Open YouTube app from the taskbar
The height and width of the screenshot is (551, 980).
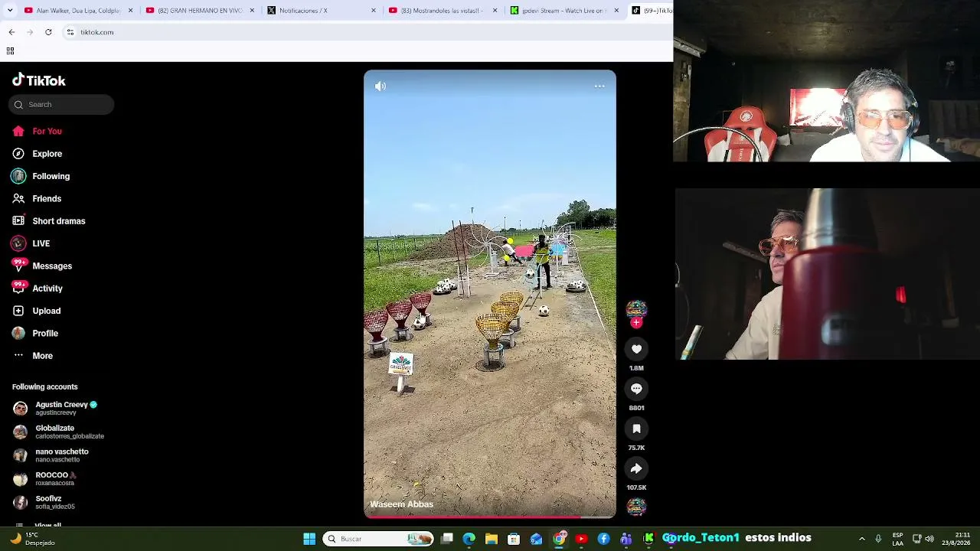(x=582, y=539)
